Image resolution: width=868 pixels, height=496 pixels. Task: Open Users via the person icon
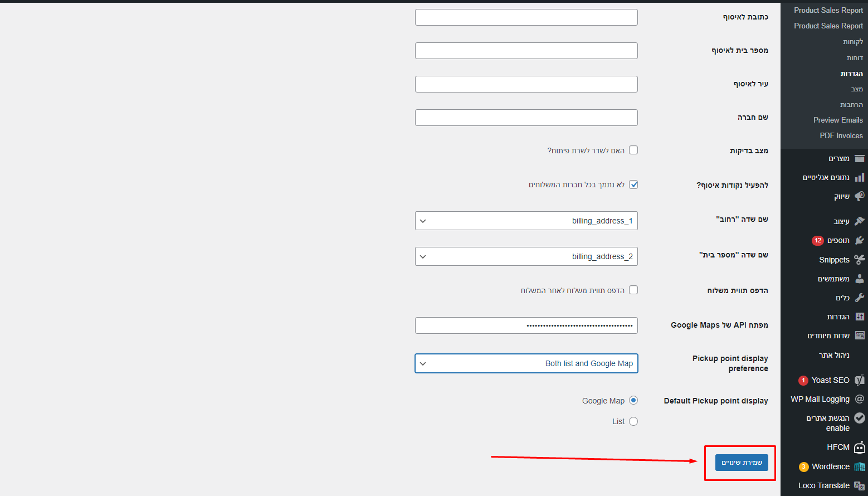point(860,279)
